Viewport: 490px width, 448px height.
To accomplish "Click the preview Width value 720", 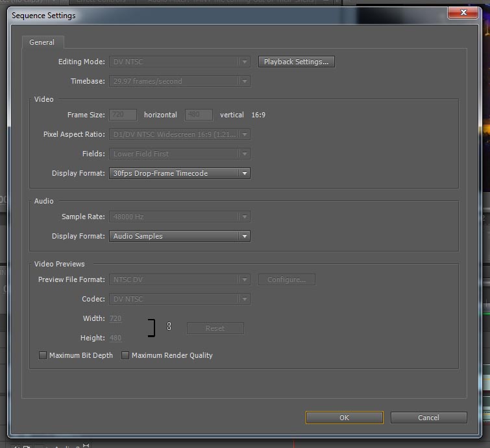I will [x=116, y=318].
